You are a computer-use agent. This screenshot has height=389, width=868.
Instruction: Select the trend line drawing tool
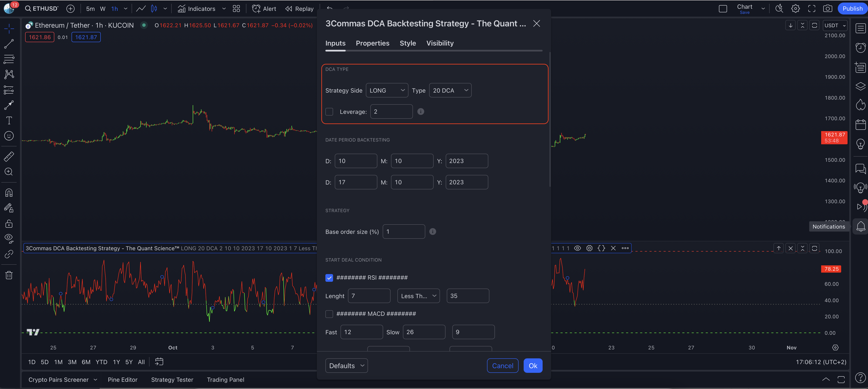[9, 43]
